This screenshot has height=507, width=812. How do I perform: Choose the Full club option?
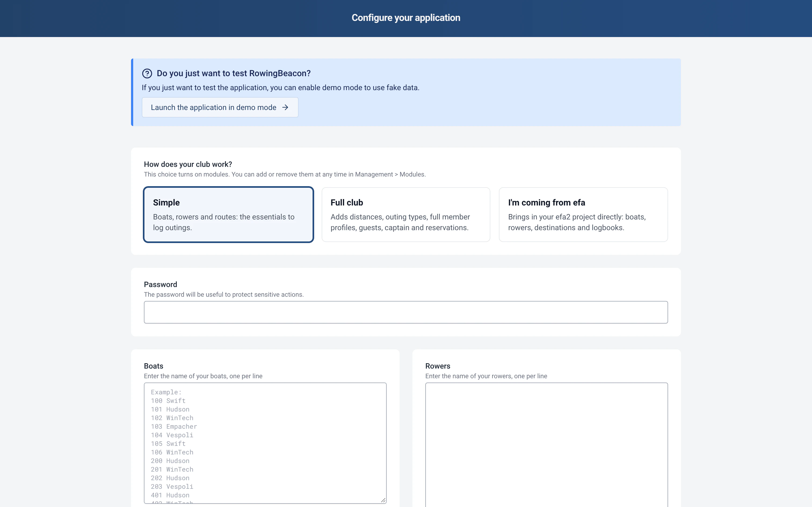click(x=406, y=215)
